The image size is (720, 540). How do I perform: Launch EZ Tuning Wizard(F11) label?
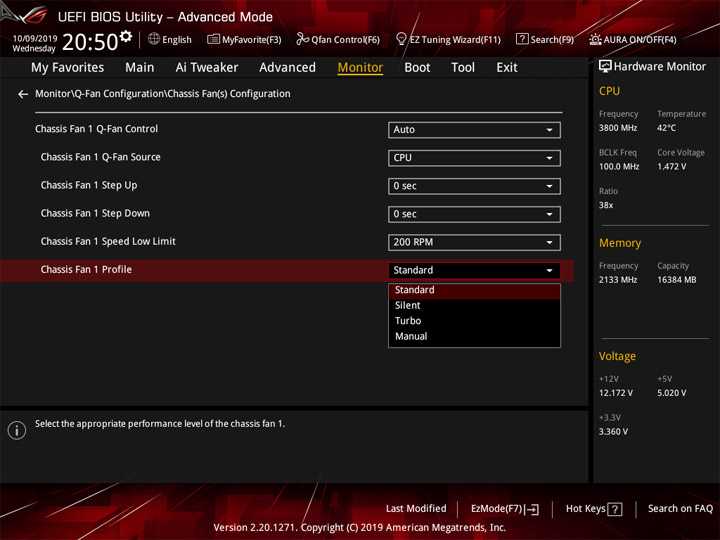click(x=455, y=40)
